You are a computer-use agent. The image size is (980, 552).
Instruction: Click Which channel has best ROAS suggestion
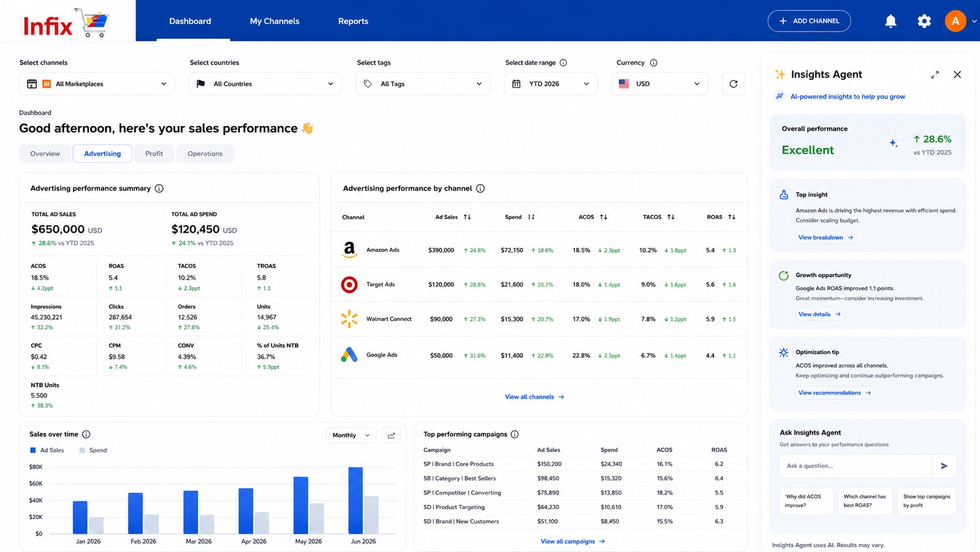[x=865, y=501]
